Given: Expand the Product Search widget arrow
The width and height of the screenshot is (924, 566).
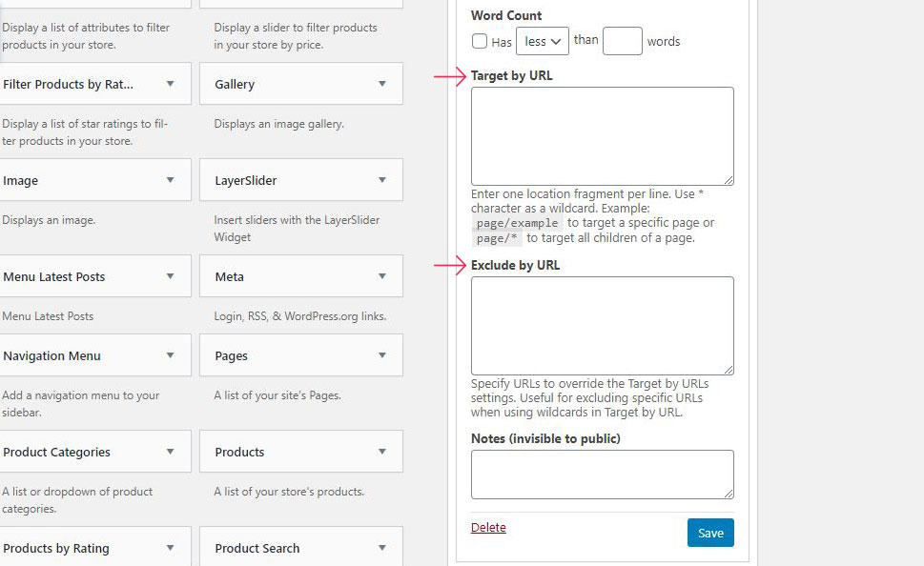Looking at the screenshot, I should pyautogui.click(x=382, y=548).
